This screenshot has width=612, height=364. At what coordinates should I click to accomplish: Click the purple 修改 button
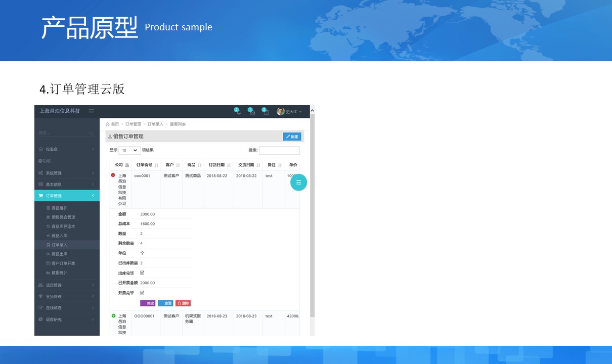(x=148, y=303)
